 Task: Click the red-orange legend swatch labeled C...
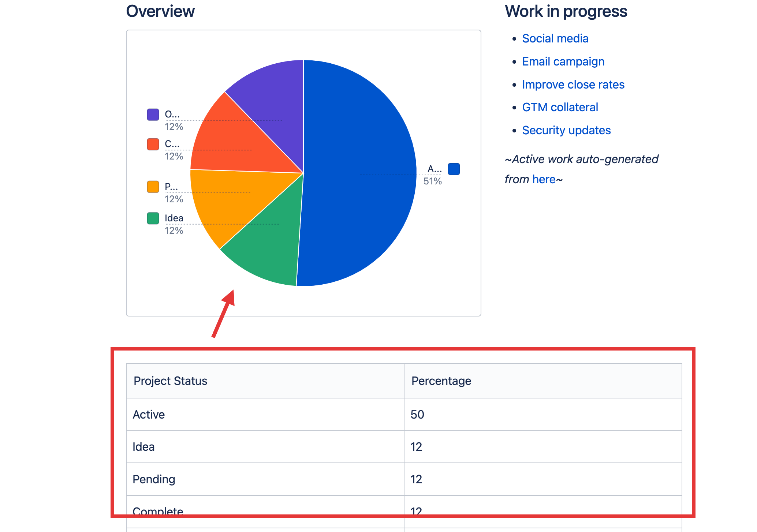tap(153, 144)
